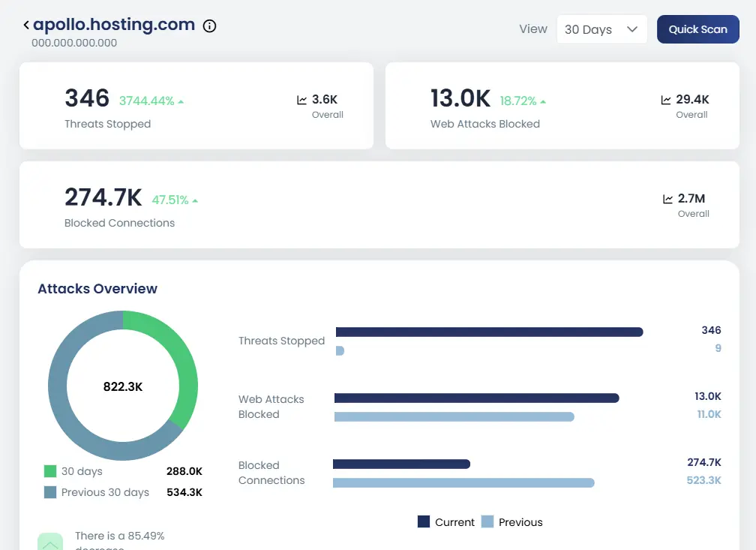Click the 288.0K legend value
The image size is (756, 550).
point(184,471)
